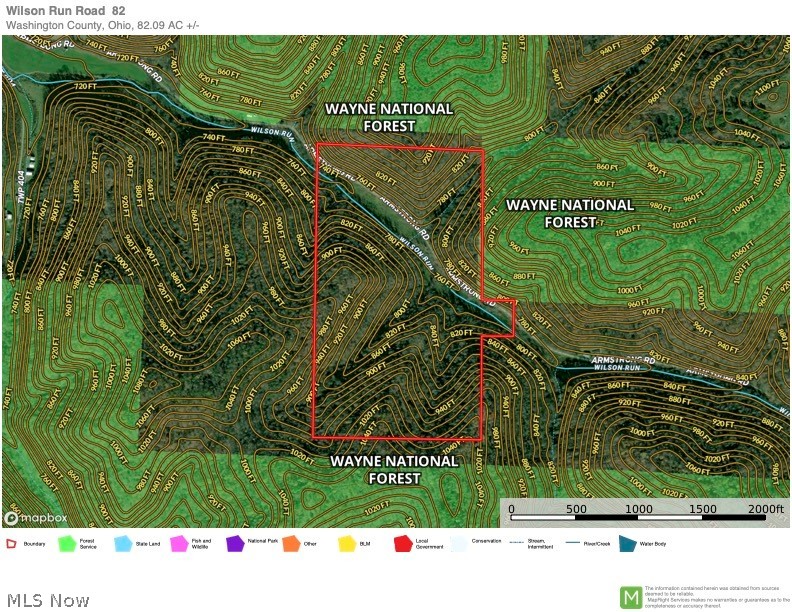Click the 'State Land' legend label
Screen dimensions: 792x612
(x=147, y=544)
